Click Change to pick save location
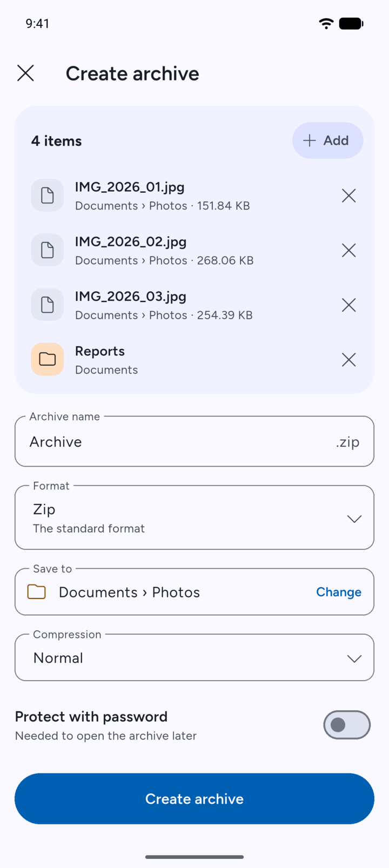Viewport: 389px width, 868px height. tap(339, 592)
